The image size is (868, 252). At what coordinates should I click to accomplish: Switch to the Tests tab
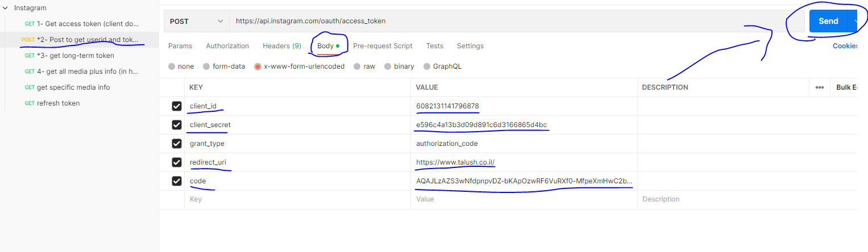pos(435,46)
